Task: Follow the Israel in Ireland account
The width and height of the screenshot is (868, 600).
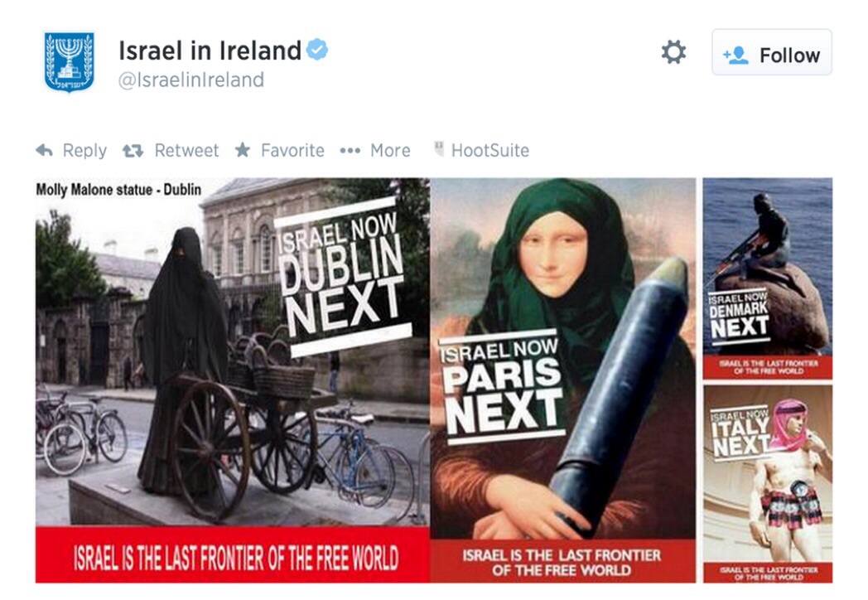Action: click(772, 52)
